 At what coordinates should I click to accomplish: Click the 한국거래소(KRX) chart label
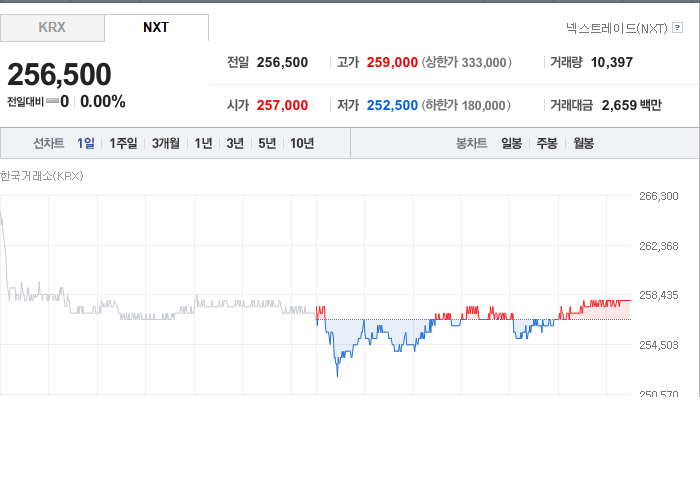pos(42,176)
